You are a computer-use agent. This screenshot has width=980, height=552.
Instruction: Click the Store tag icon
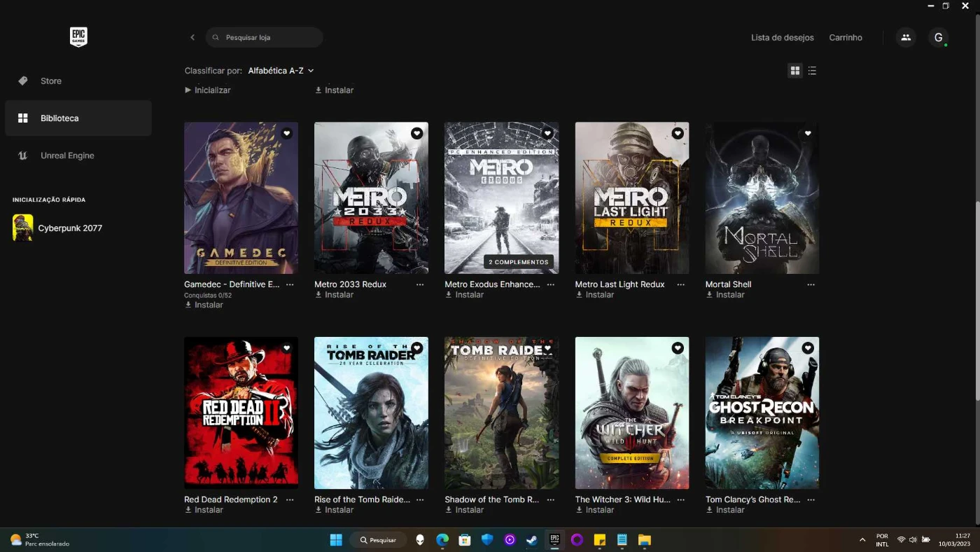coord(23,81)
